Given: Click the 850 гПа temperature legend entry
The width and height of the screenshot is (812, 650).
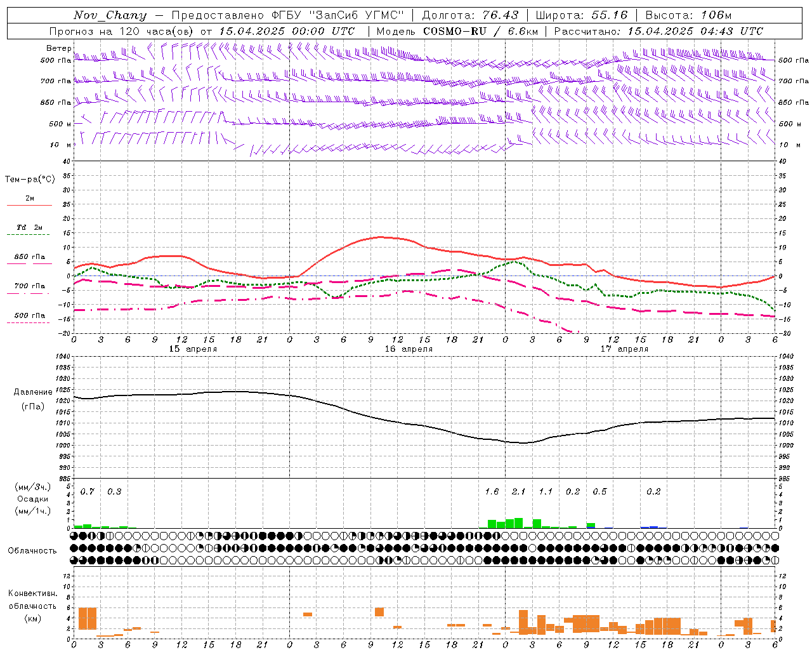Looking at the screenshot, I should [x=29, y=257].
